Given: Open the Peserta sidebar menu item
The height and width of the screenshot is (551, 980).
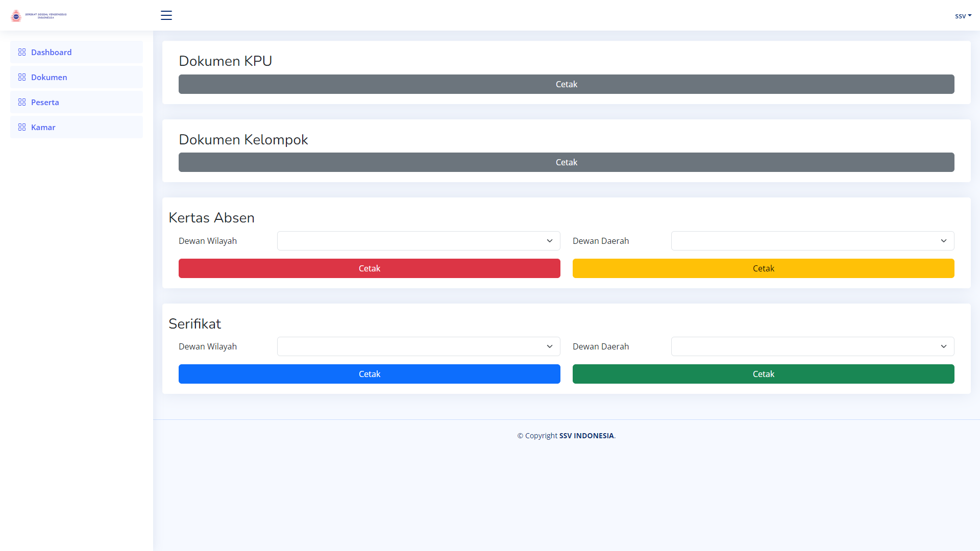Looking at the screenshot, I should click(x=45, y=102).
